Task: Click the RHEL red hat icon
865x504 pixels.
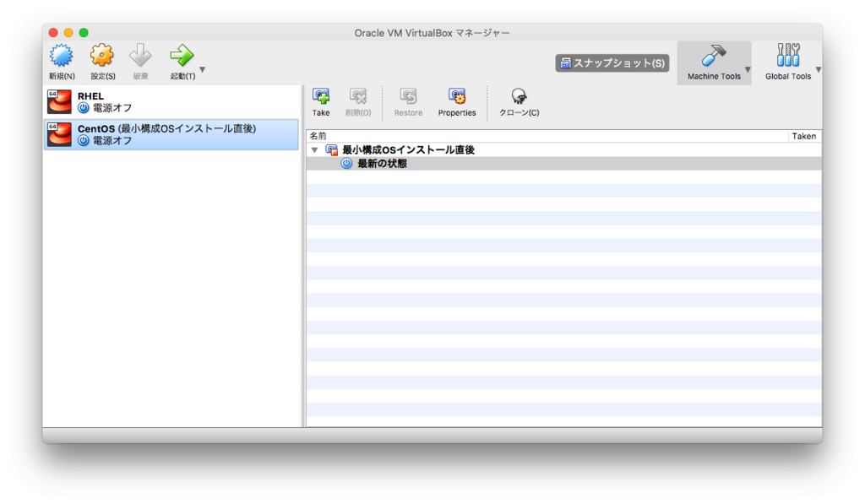Action: tap(59, 102)
